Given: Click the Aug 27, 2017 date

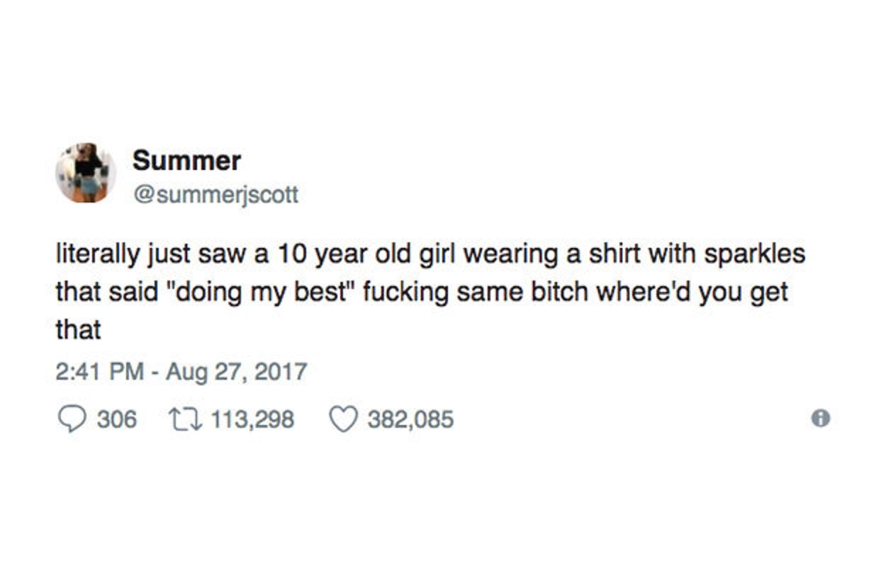Looking at the screenshot, I should 236,371.
